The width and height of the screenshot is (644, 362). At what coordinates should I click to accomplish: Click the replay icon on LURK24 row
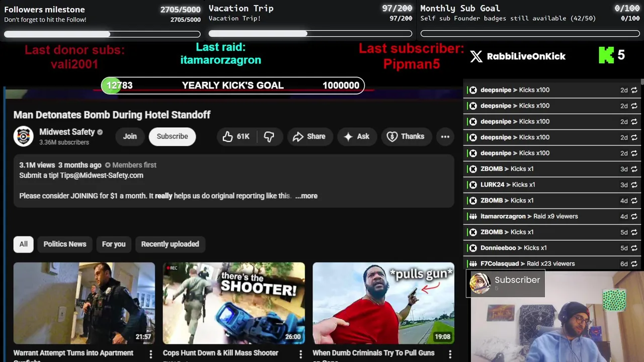click(634, 185)
